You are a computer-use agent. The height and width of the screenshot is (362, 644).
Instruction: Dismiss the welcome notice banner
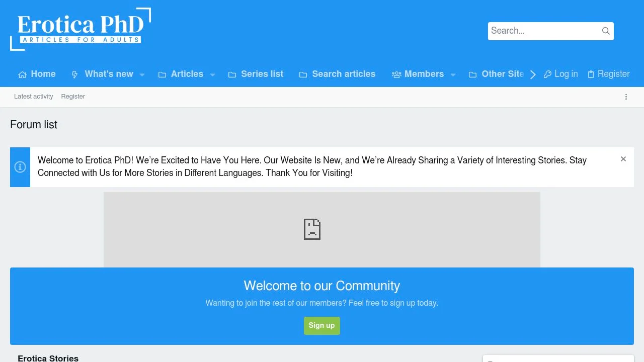tap(623, 159)
